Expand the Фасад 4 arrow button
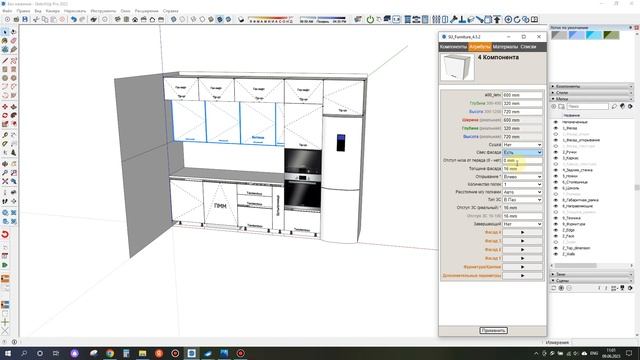The height and width of the screenshot is (360, 640). click(522, 233)
